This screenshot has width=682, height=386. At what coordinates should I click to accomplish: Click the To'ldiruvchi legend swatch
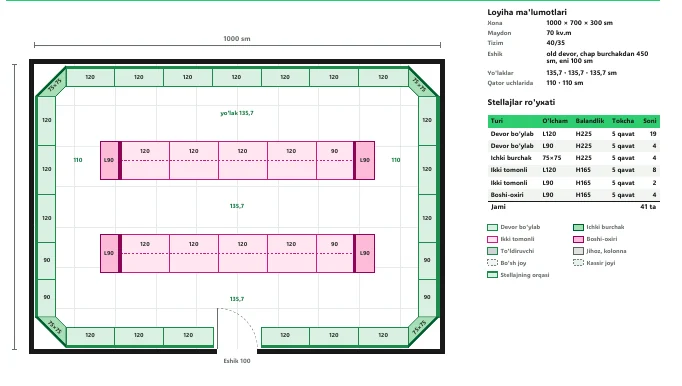492,251
